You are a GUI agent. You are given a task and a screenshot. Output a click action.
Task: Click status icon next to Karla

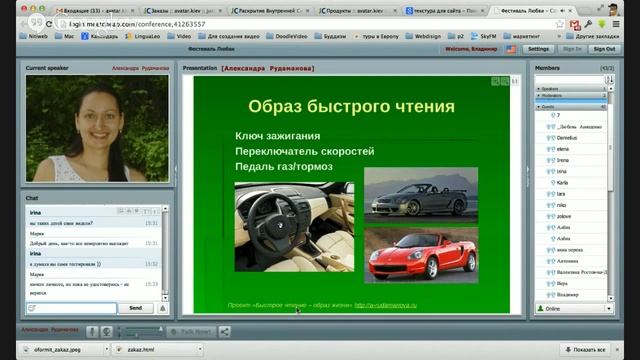pos(553,183)
